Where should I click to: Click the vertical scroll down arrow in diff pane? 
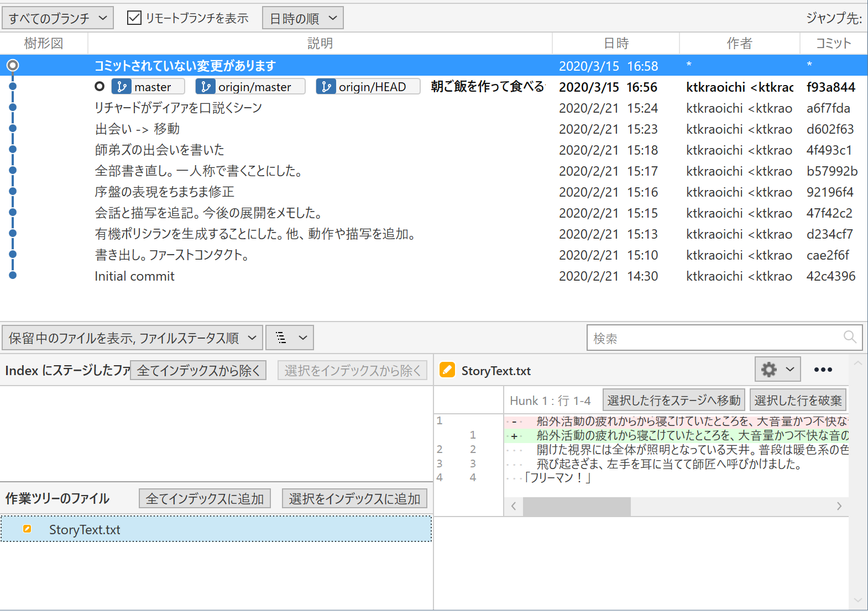pos(858,600)
